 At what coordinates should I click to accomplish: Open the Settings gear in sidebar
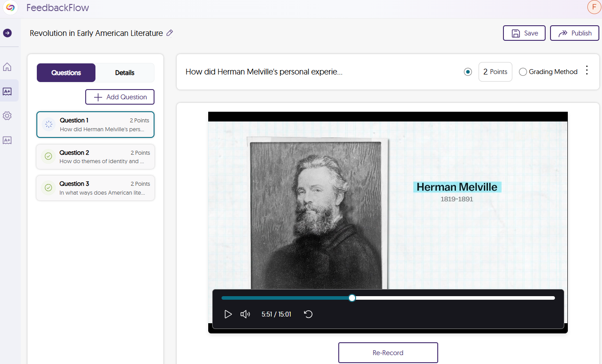(x=7, y=116)
